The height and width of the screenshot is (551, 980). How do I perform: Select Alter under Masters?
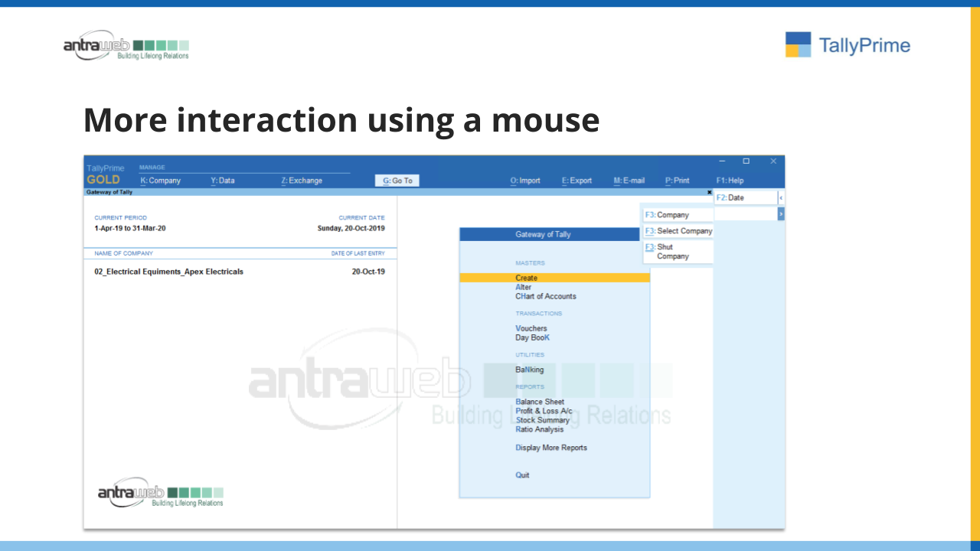coord(523,287)
